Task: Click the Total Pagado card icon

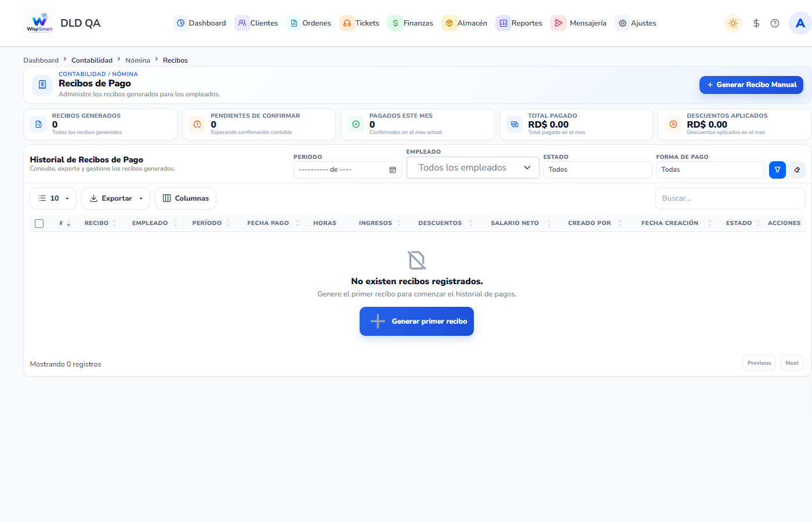Action: click(x=514, y=124)
